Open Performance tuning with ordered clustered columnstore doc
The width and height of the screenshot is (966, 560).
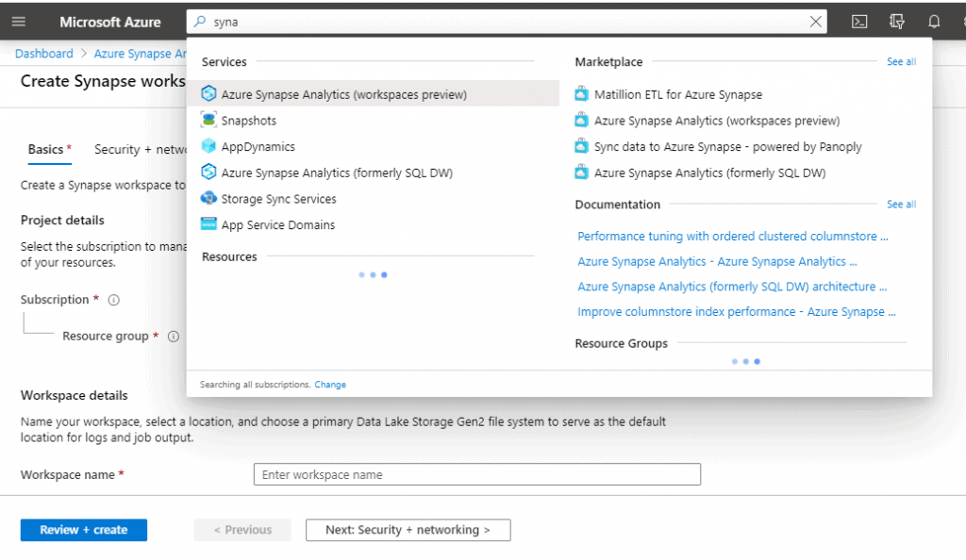tap(732, 237)
